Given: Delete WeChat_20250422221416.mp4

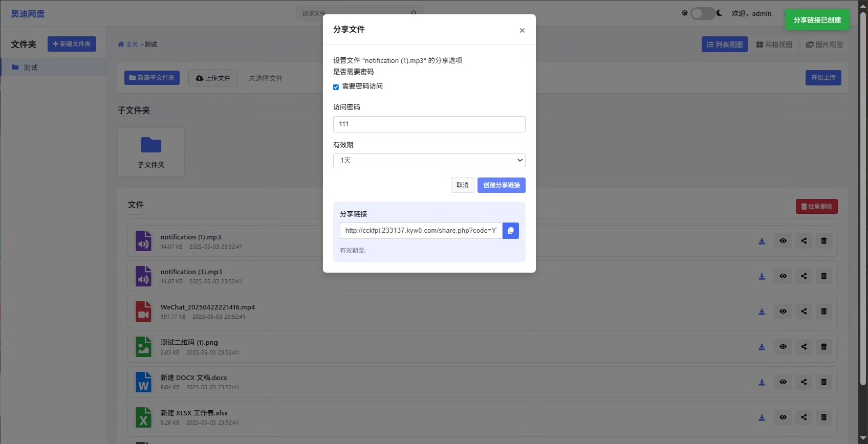Looking at the screenshot, I should tap(824, 312).
